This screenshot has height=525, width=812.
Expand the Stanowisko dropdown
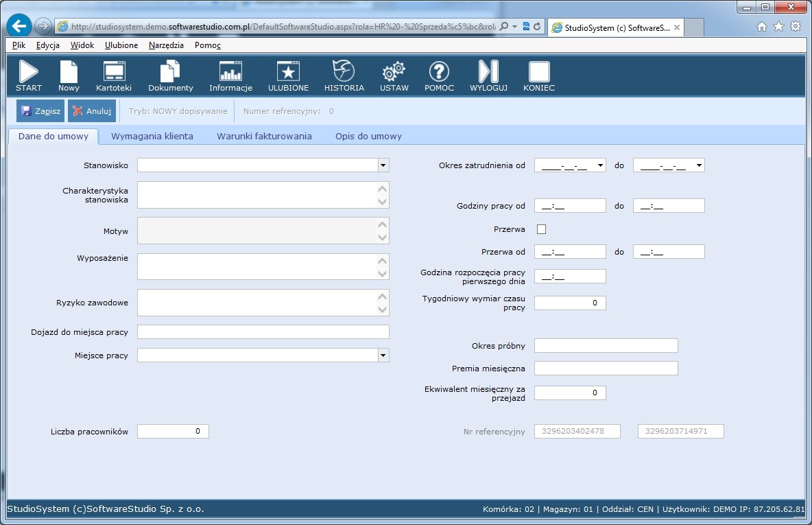[x=383, y=165]
